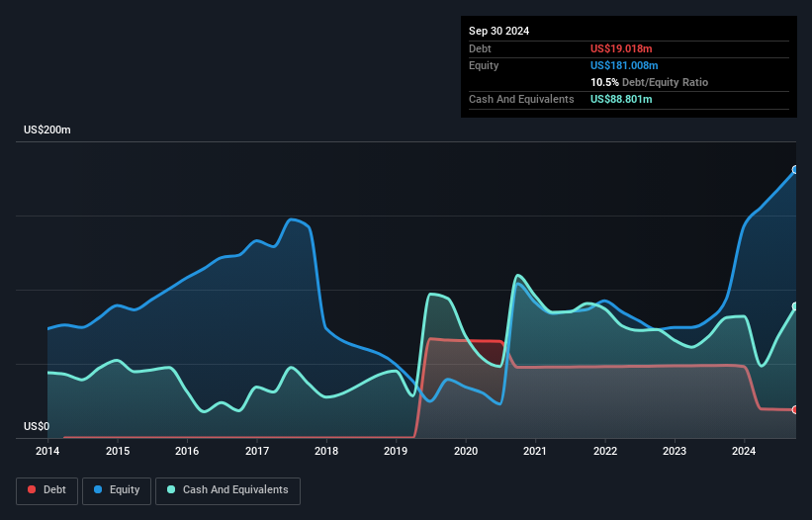Click the 2019 x-axis label
This screenshot has height=520, width=812.
(396, 451)
